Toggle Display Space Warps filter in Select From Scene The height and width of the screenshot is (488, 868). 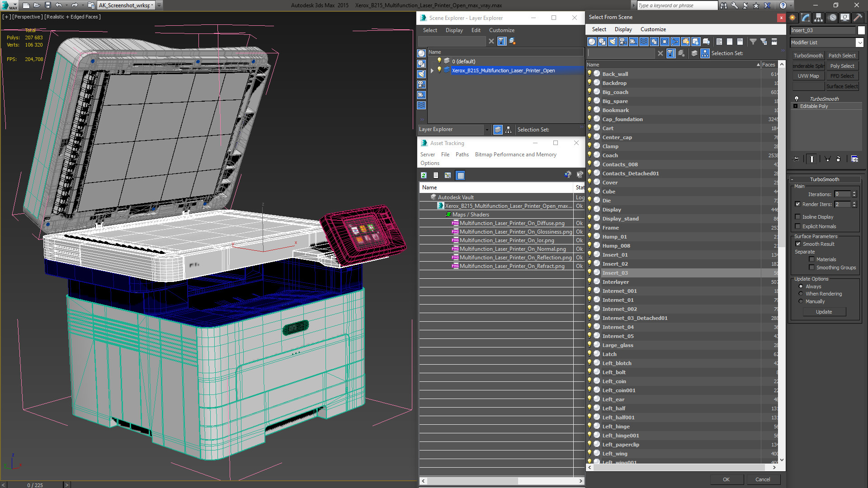pos(644,42)
